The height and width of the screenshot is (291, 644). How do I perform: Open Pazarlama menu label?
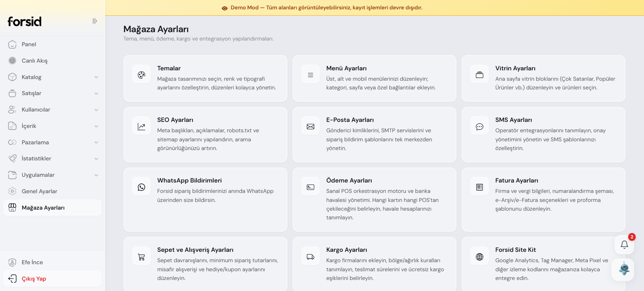(35, 142)
